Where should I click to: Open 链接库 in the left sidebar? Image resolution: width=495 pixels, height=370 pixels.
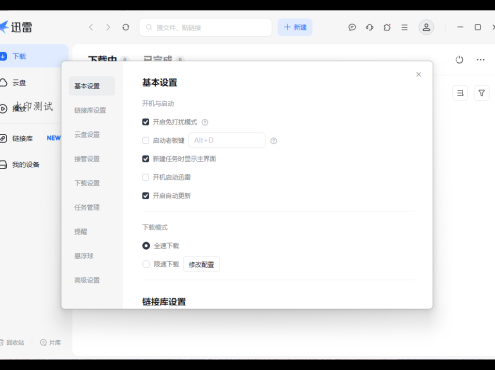(x=22, y=138)
